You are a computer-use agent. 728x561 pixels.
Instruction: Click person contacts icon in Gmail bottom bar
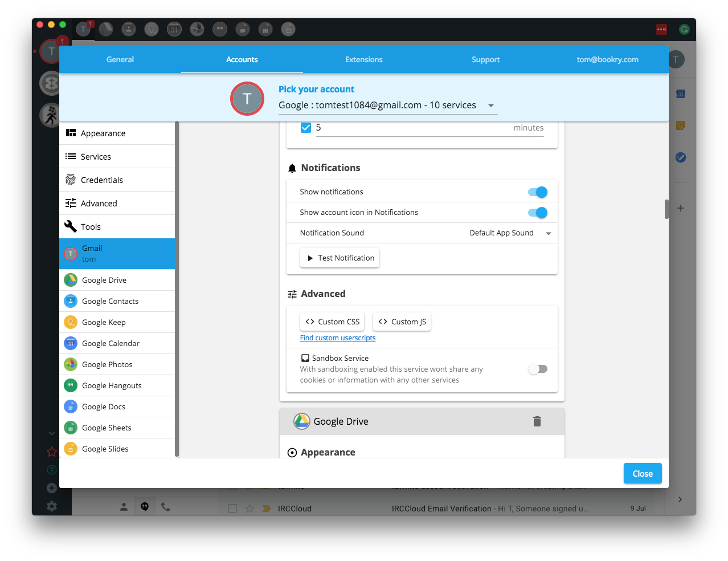[124, 506]
